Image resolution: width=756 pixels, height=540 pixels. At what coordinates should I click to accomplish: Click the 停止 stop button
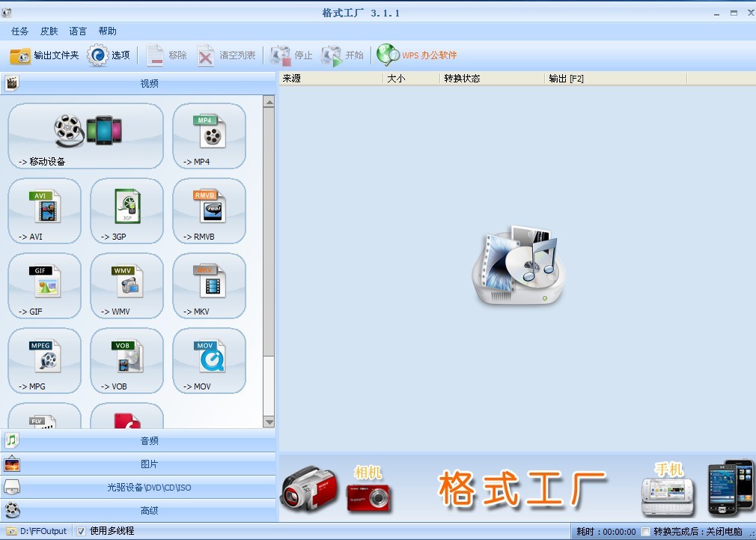(291, 55)
